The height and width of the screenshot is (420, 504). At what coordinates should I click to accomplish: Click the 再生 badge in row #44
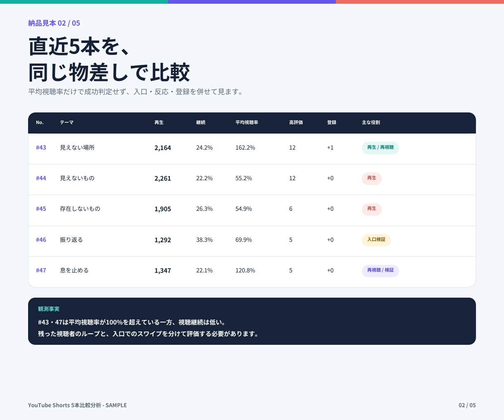click(372, 178)
